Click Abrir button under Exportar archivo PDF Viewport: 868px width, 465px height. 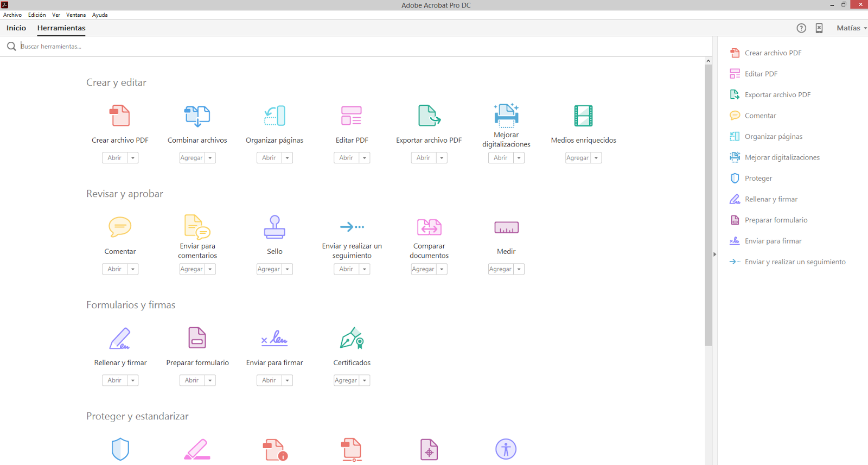pos(424,158)
